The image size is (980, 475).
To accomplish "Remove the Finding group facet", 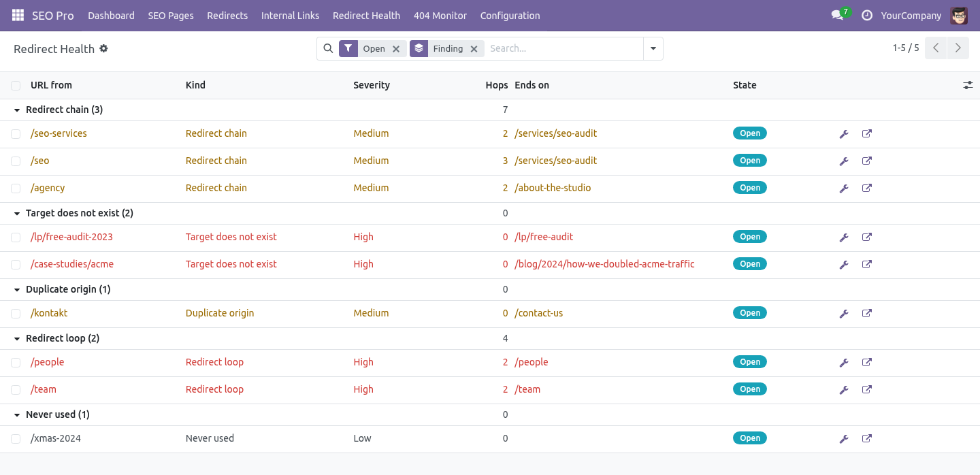I will [x=474, y=49].
